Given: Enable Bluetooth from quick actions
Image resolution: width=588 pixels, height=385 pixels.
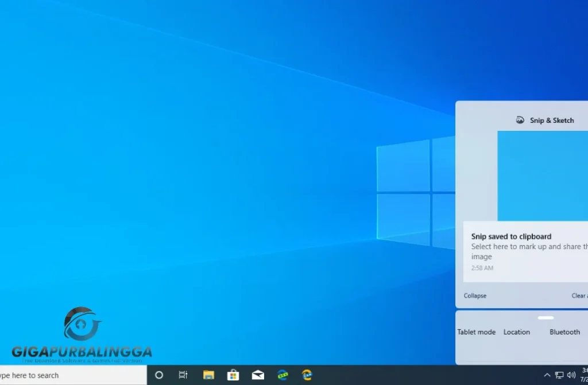Looking at the screenshot, I should [564, 332].
